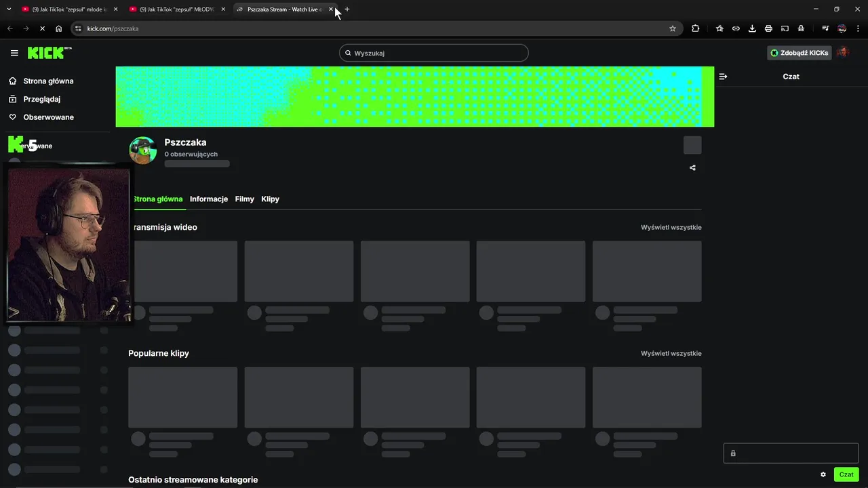
Task: Click the incognito-style toolbar icon
Action: (x=801, y=28)
